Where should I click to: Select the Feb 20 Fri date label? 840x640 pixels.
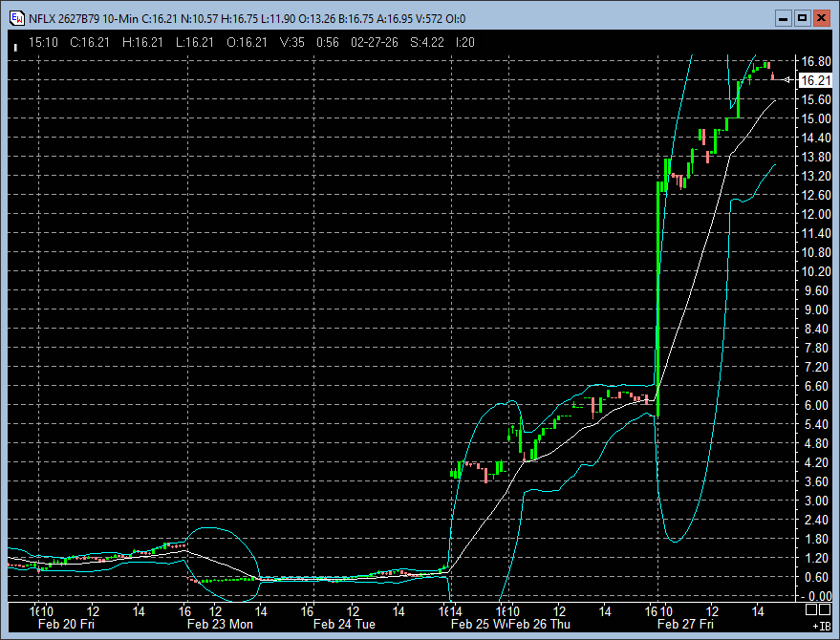(67, 624)
